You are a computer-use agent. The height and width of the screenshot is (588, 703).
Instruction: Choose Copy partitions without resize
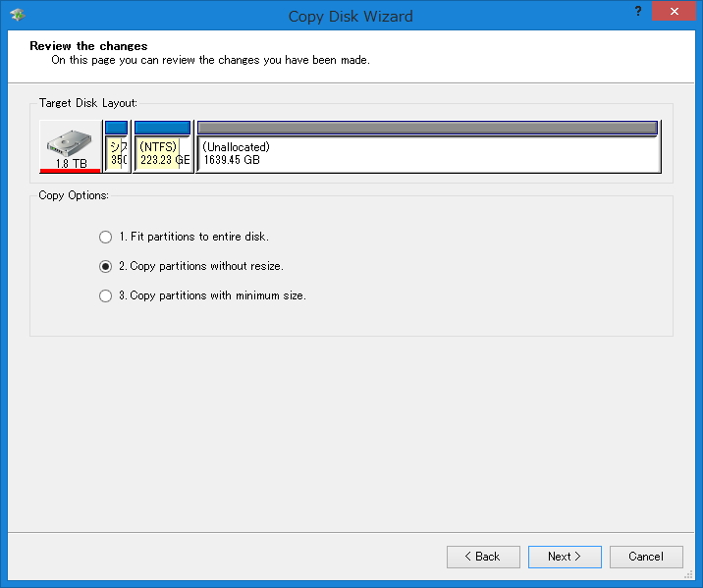pyautogui.click(x=191, y=266)
